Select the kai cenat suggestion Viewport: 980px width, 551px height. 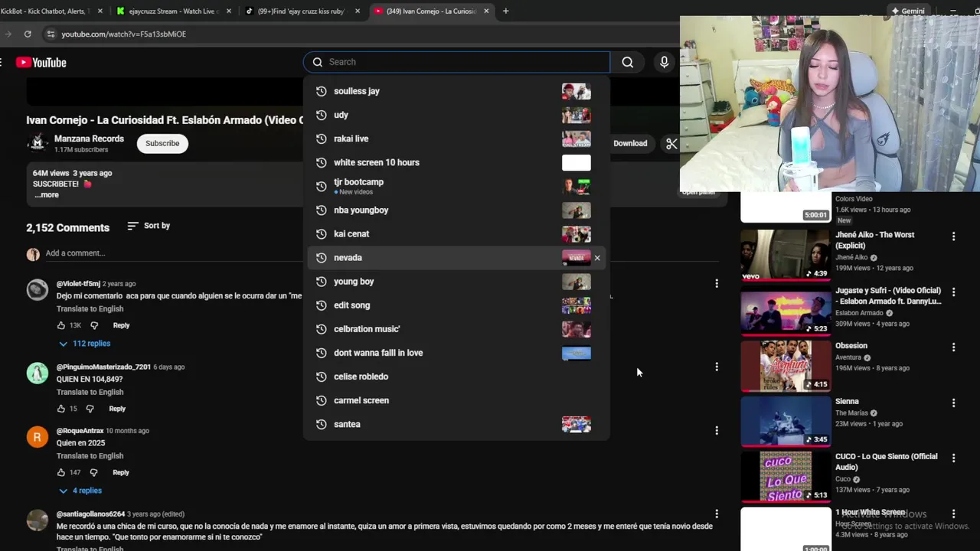457,233
